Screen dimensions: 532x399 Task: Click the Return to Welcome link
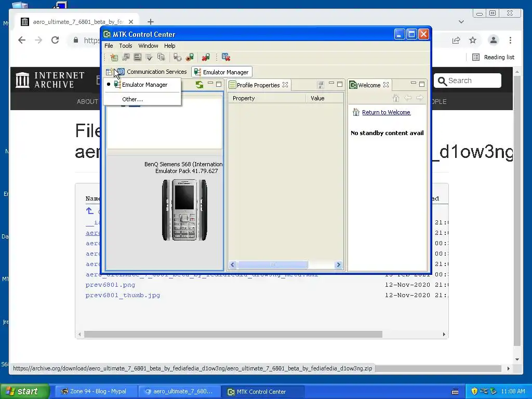pos(386,112)
